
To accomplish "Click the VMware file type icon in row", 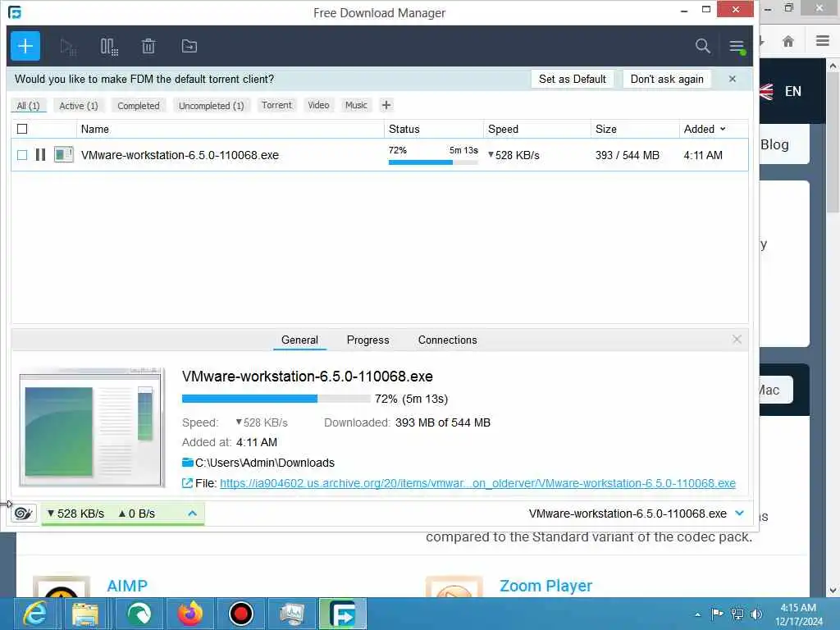I will [x=64, y=155].
